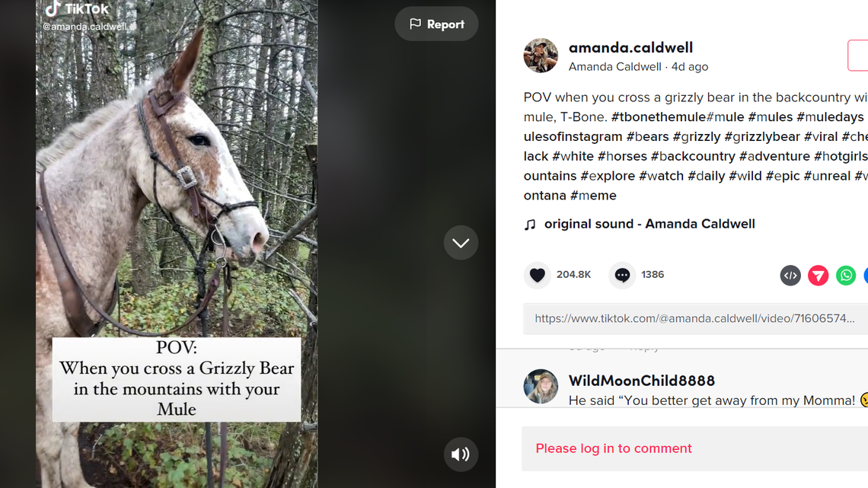
Task: Click the TikTok logo in the corner
Action: point(77,9)
